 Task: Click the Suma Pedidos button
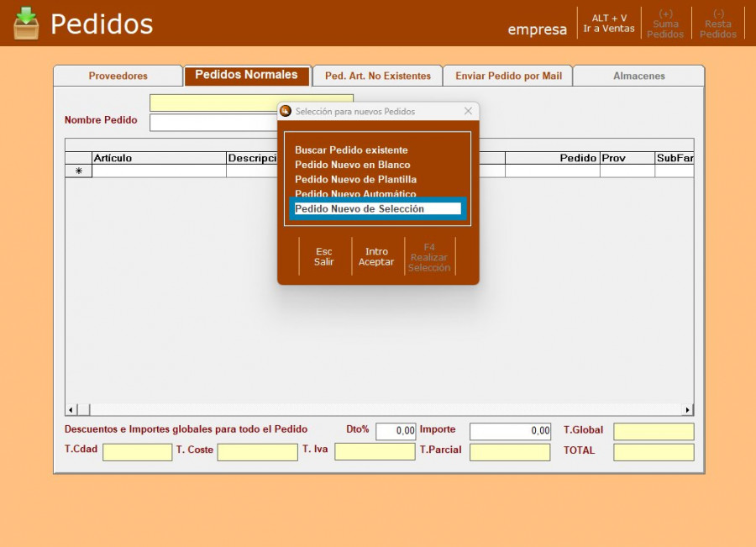[x=665, y=24]
